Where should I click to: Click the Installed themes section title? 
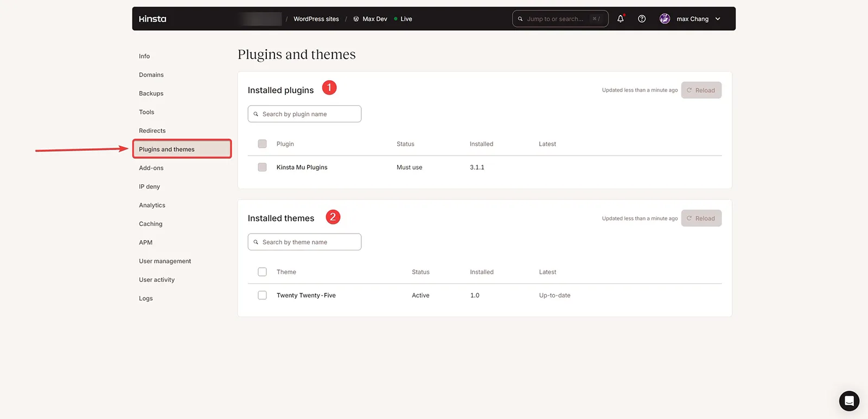click(281, 218)
